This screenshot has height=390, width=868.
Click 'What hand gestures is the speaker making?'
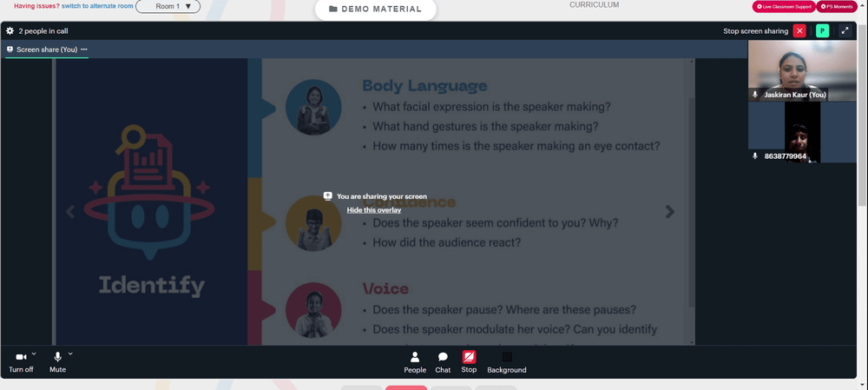485,126
